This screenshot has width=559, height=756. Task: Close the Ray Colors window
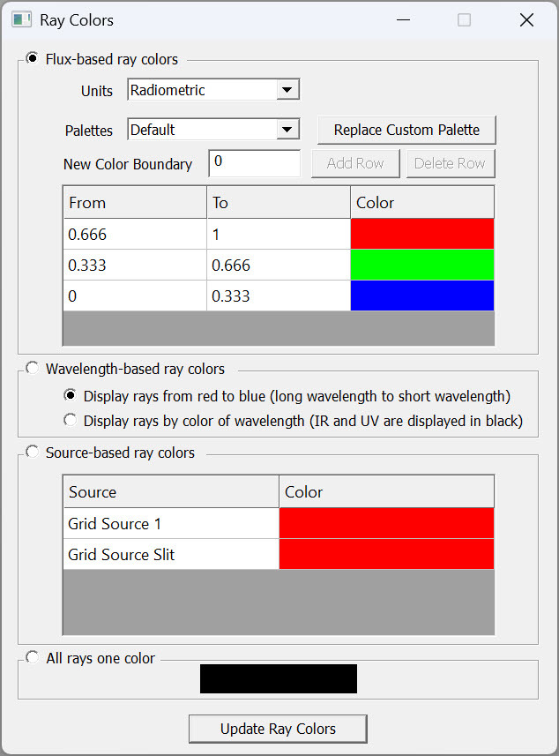[526, 20]
